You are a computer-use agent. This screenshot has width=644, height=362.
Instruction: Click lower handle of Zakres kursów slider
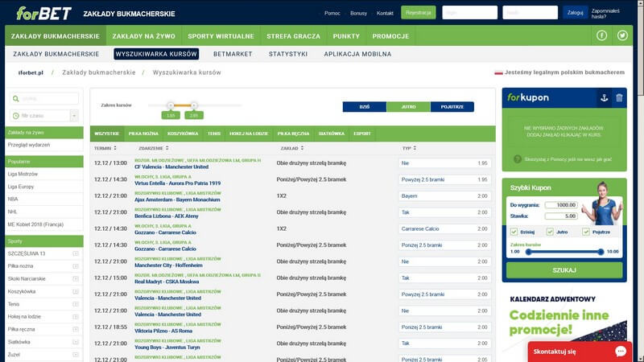[x=171, y=105]
